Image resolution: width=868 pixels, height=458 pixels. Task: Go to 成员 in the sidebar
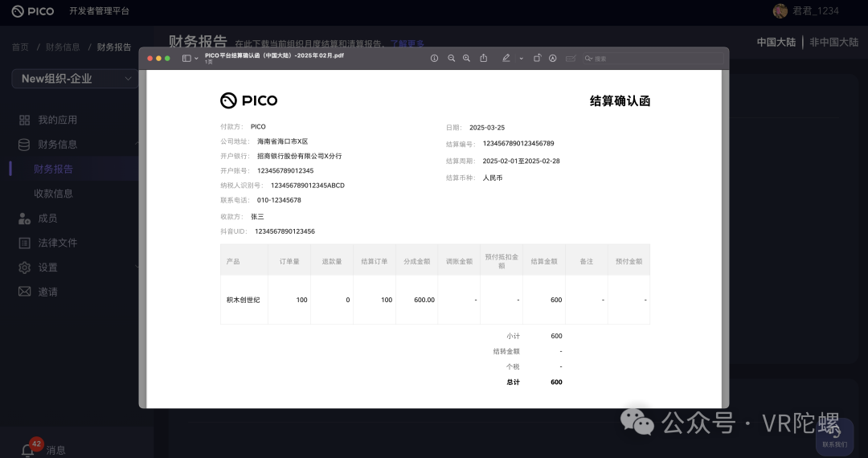[47, 218]
